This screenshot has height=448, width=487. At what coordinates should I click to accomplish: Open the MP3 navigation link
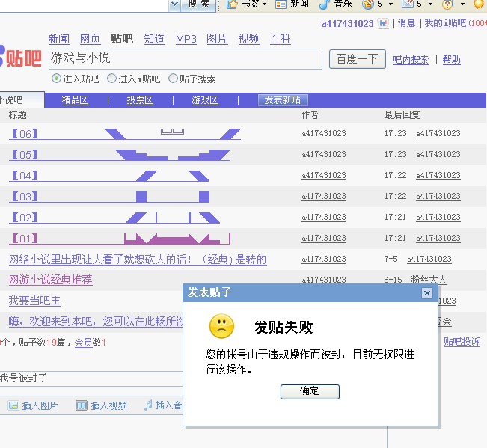point(186,40)
